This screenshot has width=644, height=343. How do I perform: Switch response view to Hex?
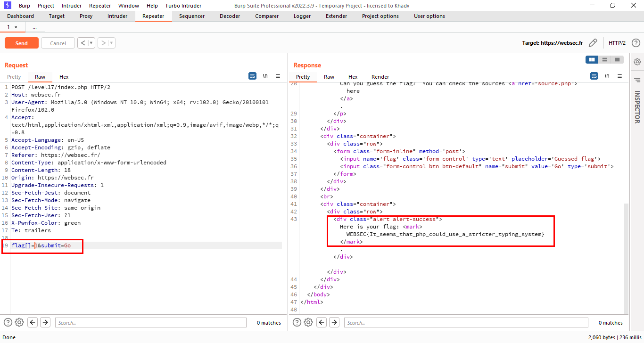(x=353, y=77)
